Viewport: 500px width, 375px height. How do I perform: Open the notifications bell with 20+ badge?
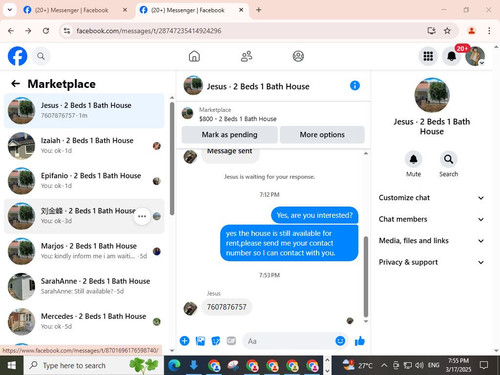452,56
